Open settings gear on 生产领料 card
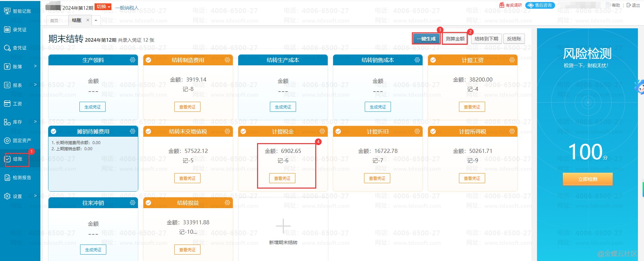 (133, 60)
